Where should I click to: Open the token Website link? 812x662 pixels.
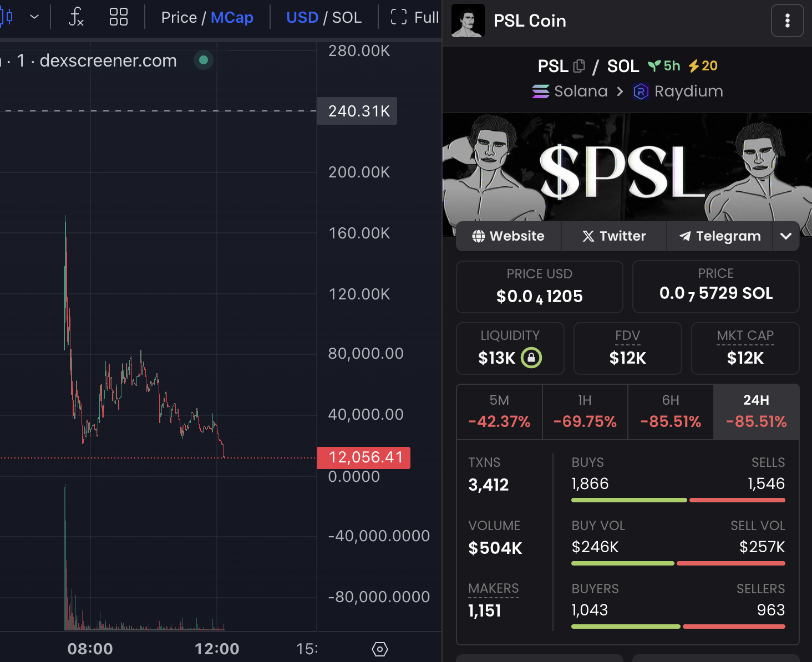508,236
